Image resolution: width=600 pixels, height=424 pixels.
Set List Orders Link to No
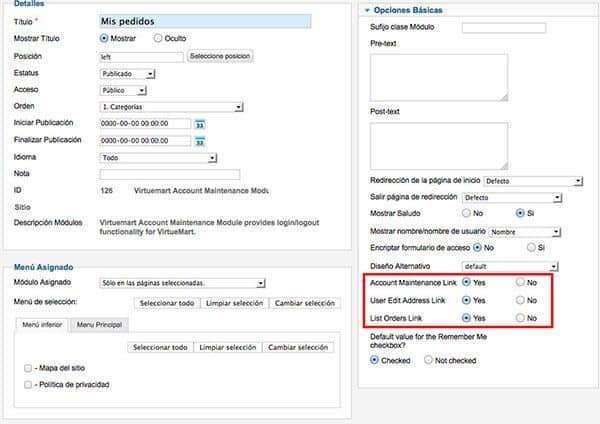click(520, 318)
